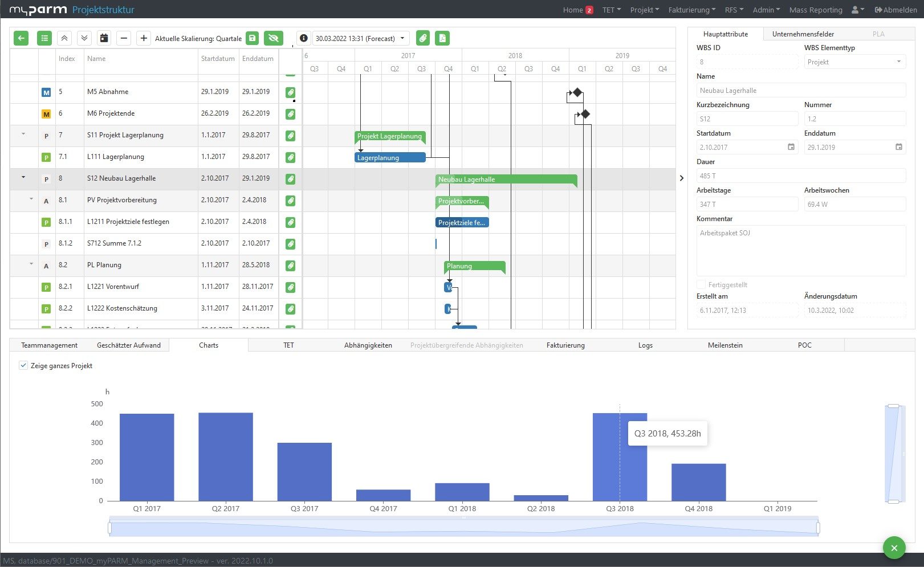Click the calendar icon in toolbar
Screen dimensions: 924x567
[104, 38]
